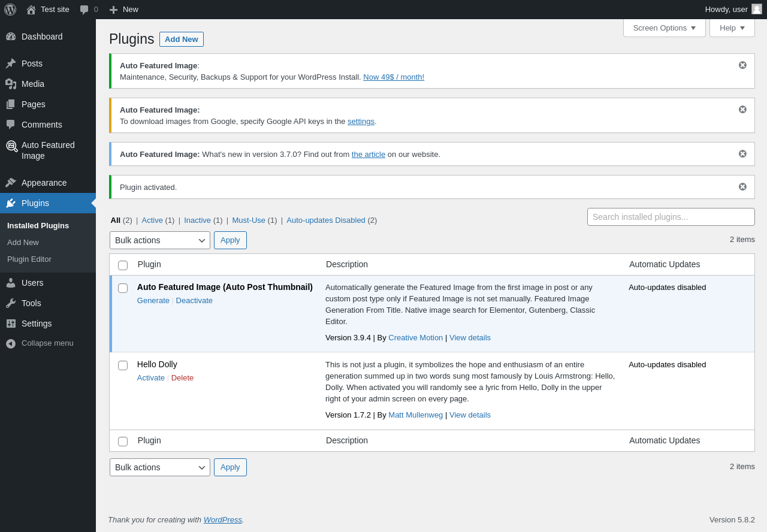Screen dimensions: 767x532
Task: Open the comments bubble in admin bar
Action: click(x=84, y=10)
